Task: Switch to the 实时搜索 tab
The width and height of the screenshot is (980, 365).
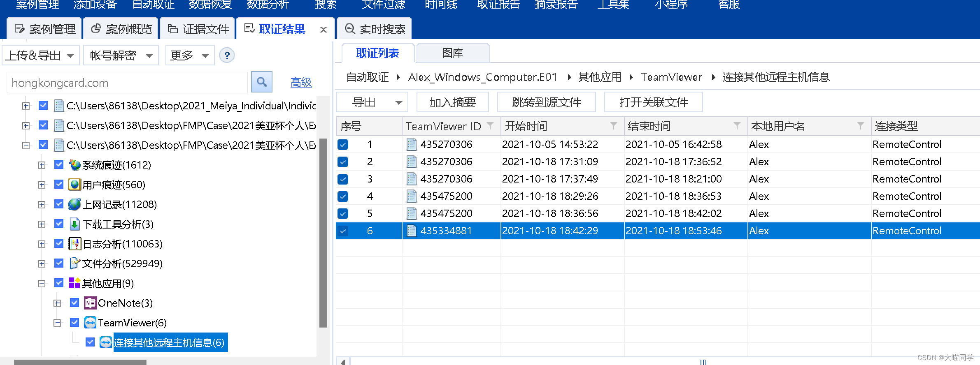Action: click(x=374, y=29)
